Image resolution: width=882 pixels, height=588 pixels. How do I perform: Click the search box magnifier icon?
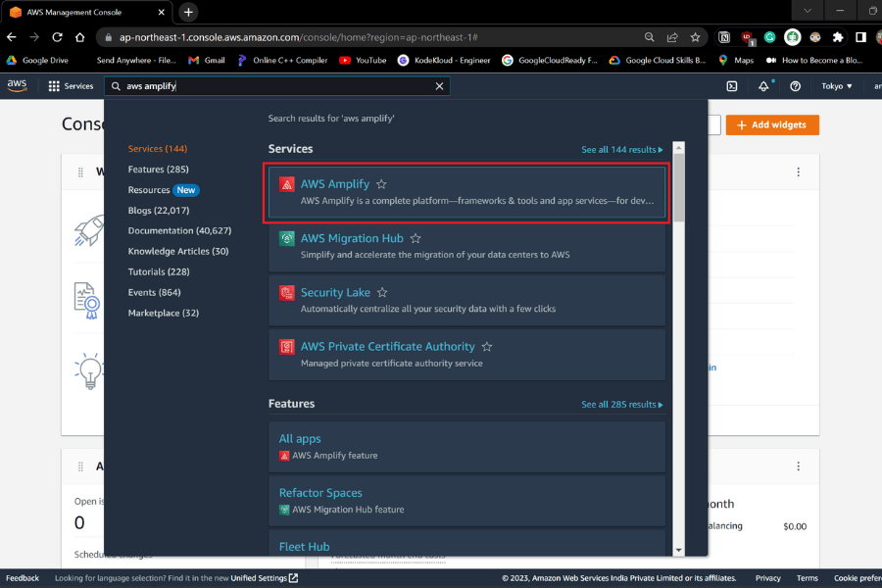(116, 86)
